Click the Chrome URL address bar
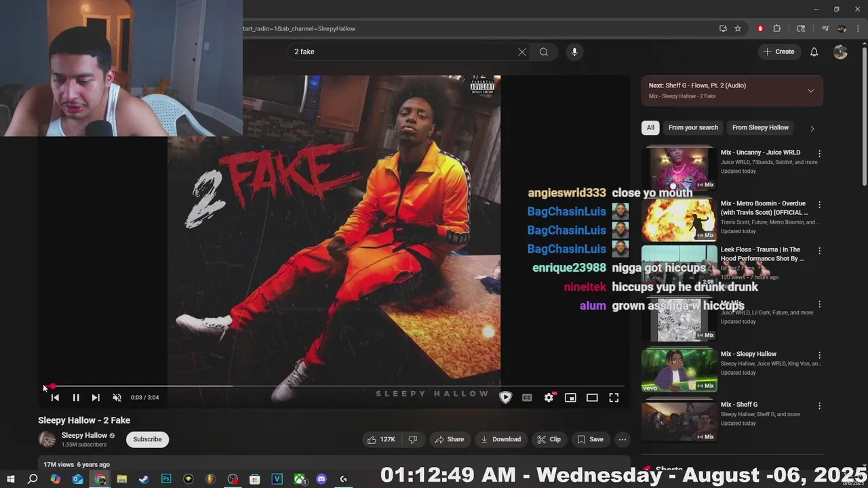 tap(475, 28)
